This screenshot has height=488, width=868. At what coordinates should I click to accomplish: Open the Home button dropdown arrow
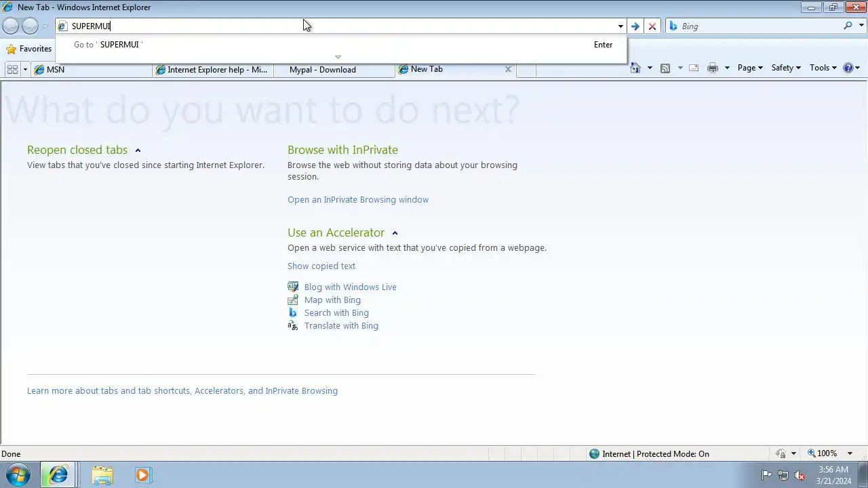coord(650,68)
